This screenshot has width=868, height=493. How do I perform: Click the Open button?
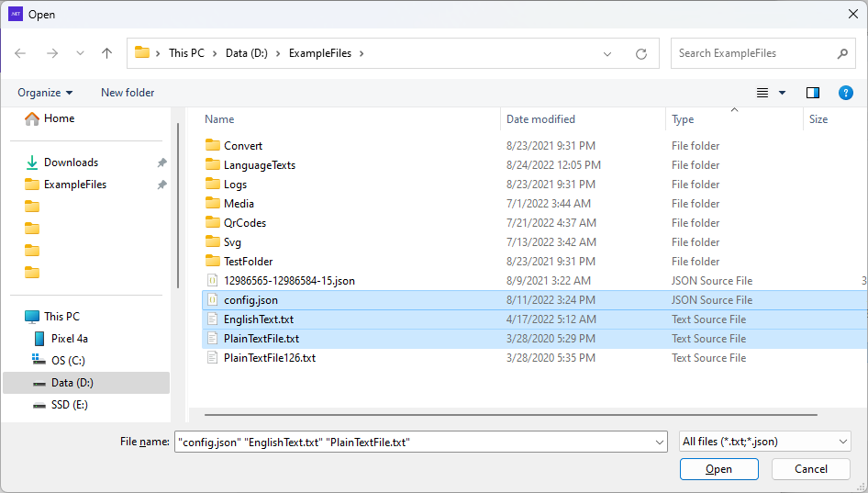pyautogui.click(x=718, y=469)
